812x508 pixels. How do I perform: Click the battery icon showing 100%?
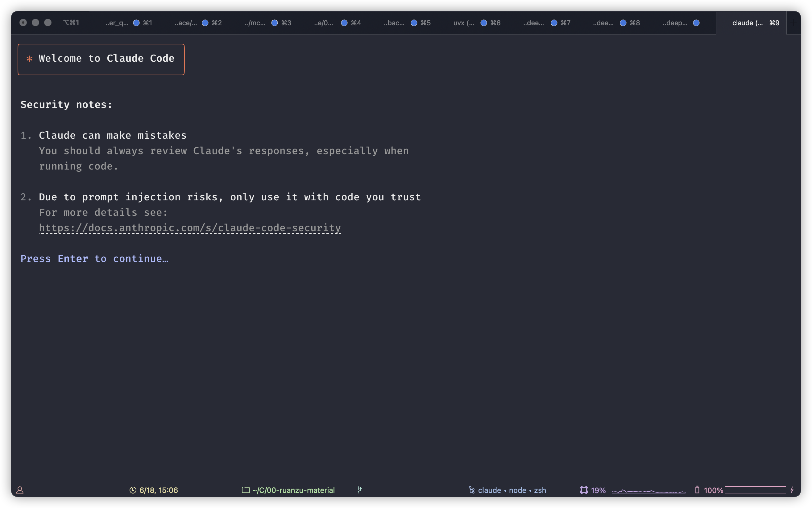point(697,490)
